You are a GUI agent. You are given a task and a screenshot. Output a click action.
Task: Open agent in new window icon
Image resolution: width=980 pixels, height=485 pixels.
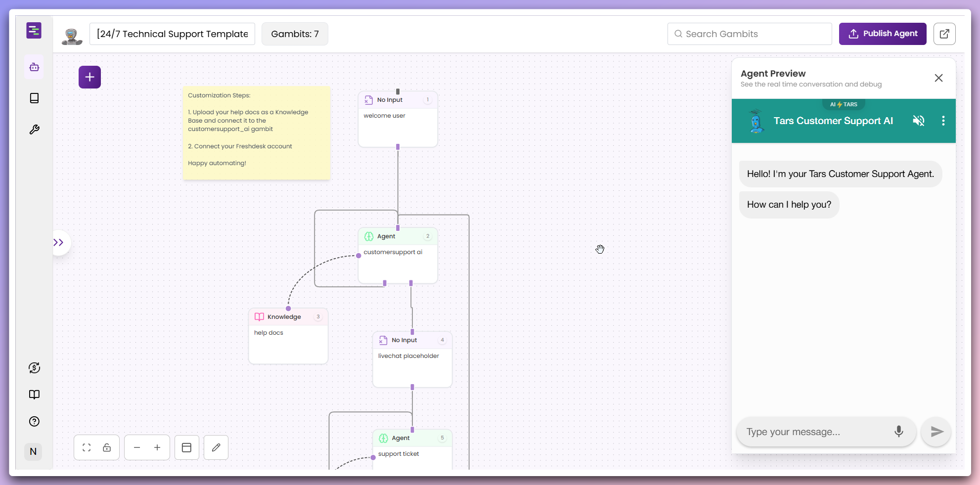944,34
